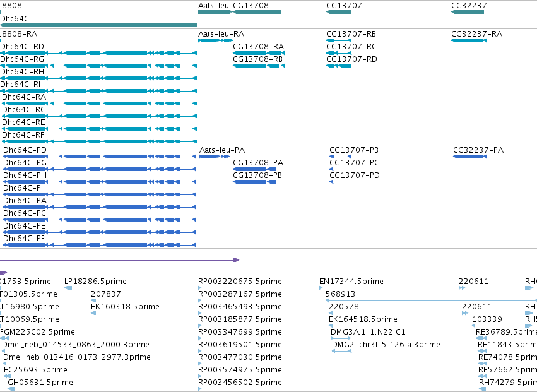Click protein Dhc64C-PI label
The image size is (537, 392).
[23, 188]
